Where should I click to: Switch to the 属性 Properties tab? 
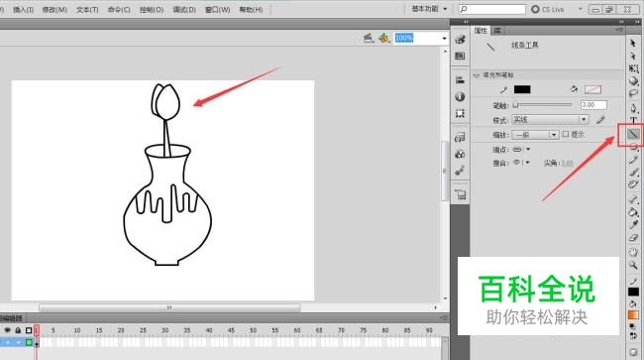pos(481,31)
